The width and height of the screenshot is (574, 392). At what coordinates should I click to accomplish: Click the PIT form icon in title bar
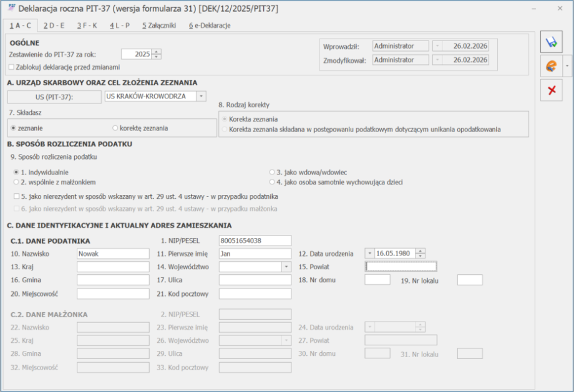(x=11, y=9)
